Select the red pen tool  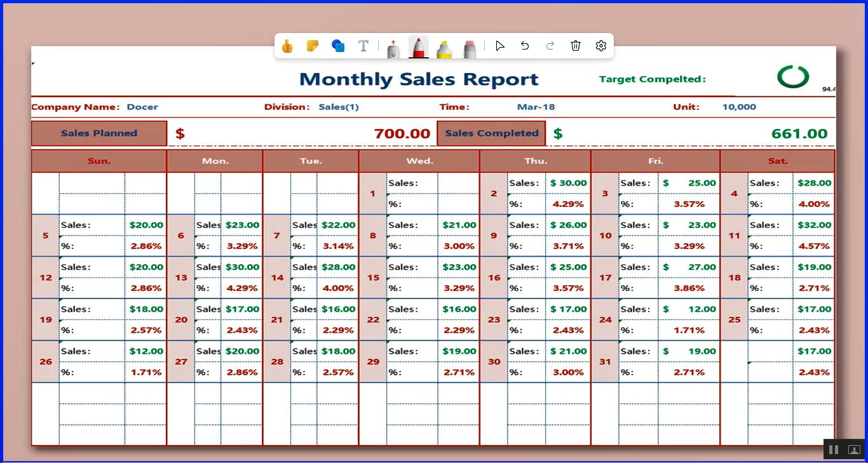(x=418, y=48)
